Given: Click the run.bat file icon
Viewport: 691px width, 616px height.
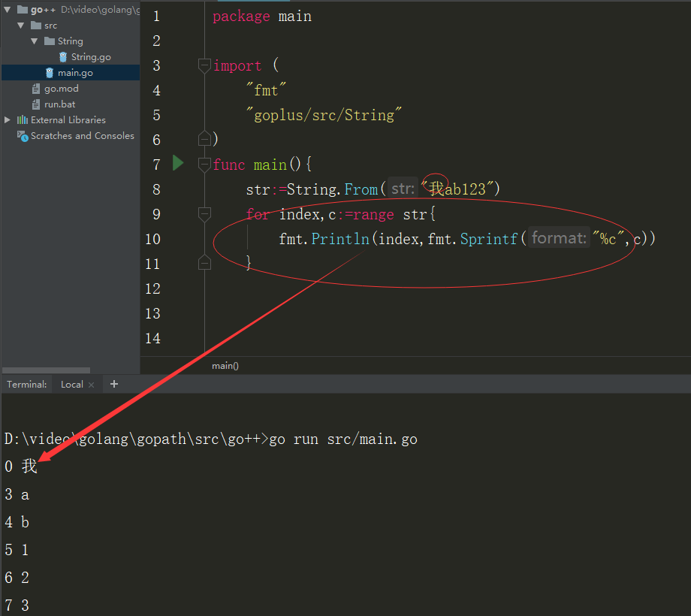Looking at the screenshot, I should [36, 104].
